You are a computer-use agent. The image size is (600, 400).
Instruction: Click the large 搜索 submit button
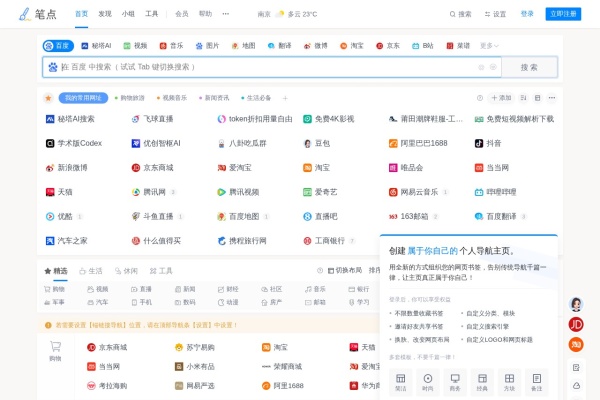click(530, 67)
